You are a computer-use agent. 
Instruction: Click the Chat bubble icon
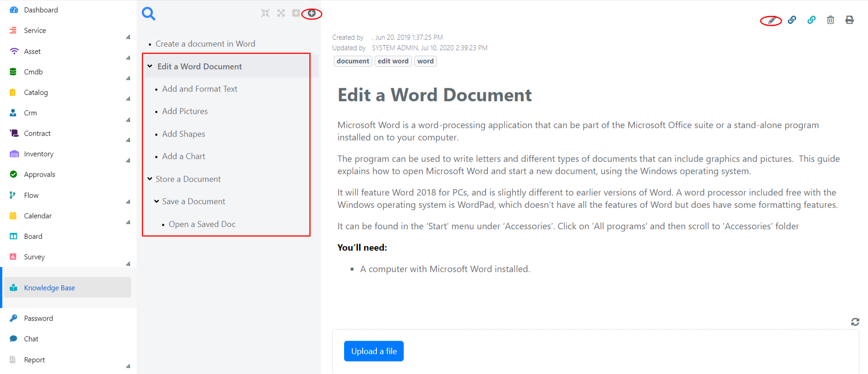click(x=14, y=338)
